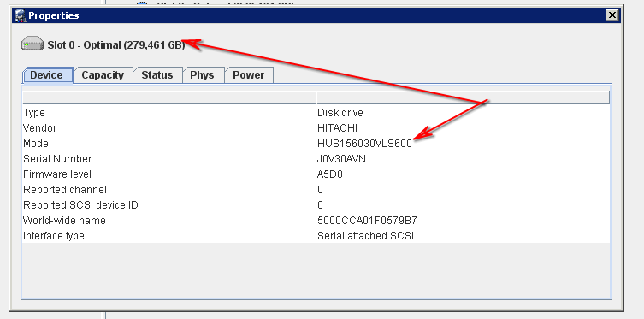The image size is (644, 319).
Task: Click the Serial attached SCSI value
Action: 365,236
